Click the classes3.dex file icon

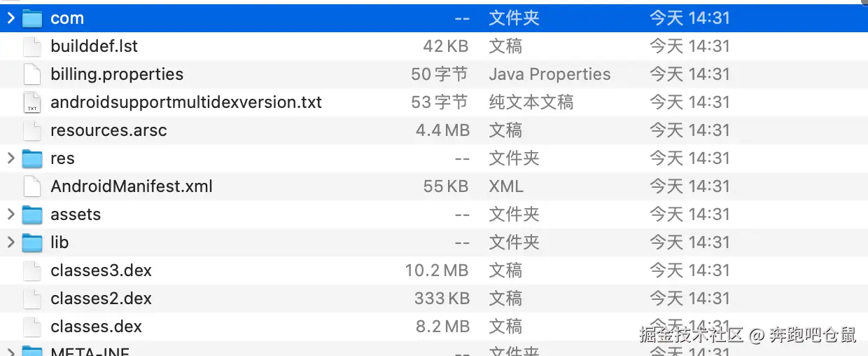(x=32, y=271)
